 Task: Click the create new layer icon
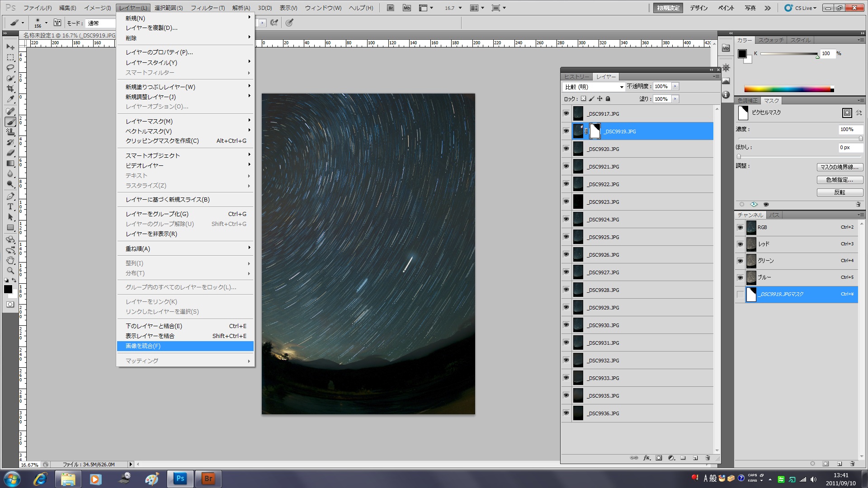[x=695, y=458]
